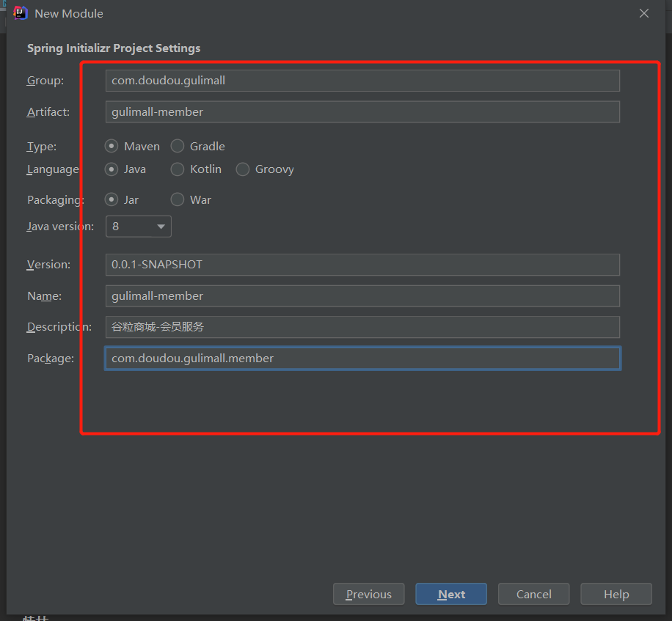Click the Name input field
Viewport: 672px width, 621px height.
[x=362, y=296]
